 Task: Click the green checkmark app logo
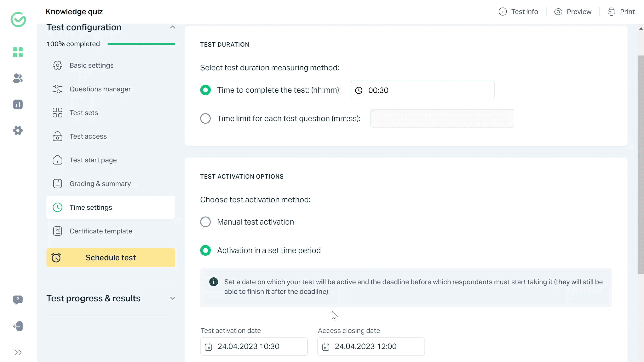pos(18,19)
